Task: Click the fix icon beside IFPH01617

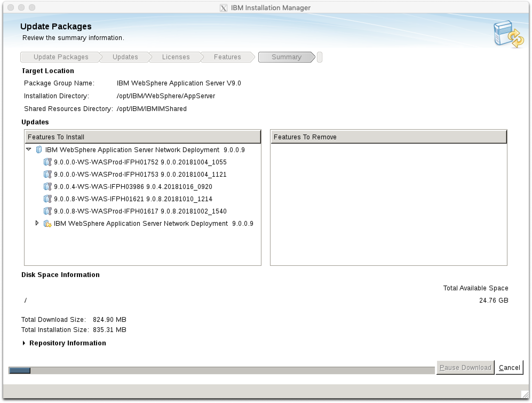Action: pyautogui.click(x=47, y=211)
